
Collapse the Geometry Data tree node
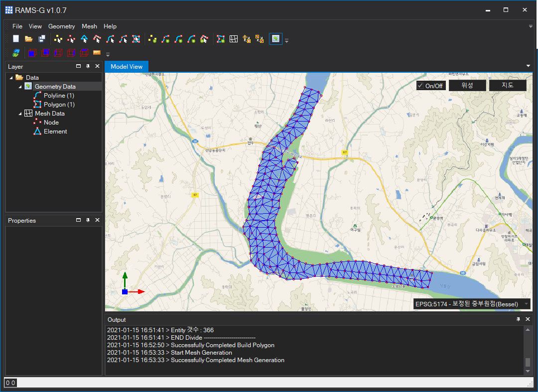pyautogui.click(x=20, y=87)
